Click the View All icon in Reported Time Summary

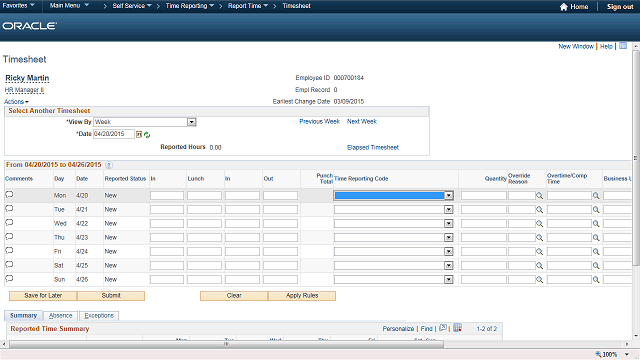point(443,328)
